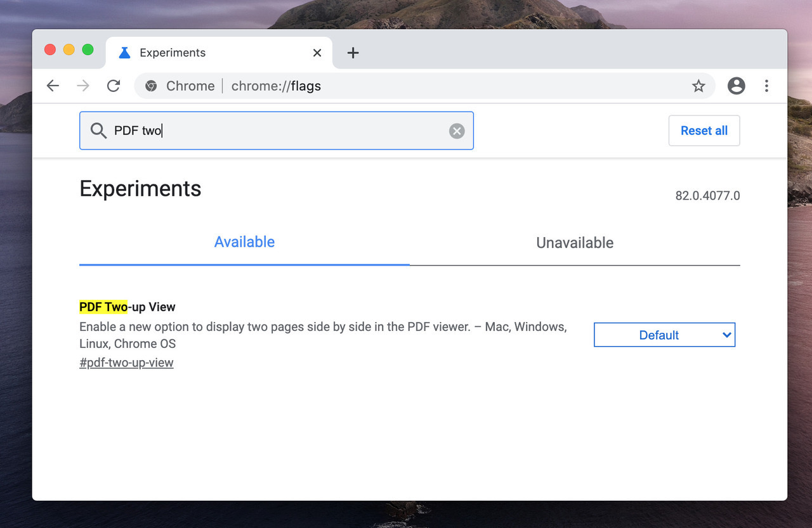
Task: Click the search magnifier icon
Action: point(98,131)
